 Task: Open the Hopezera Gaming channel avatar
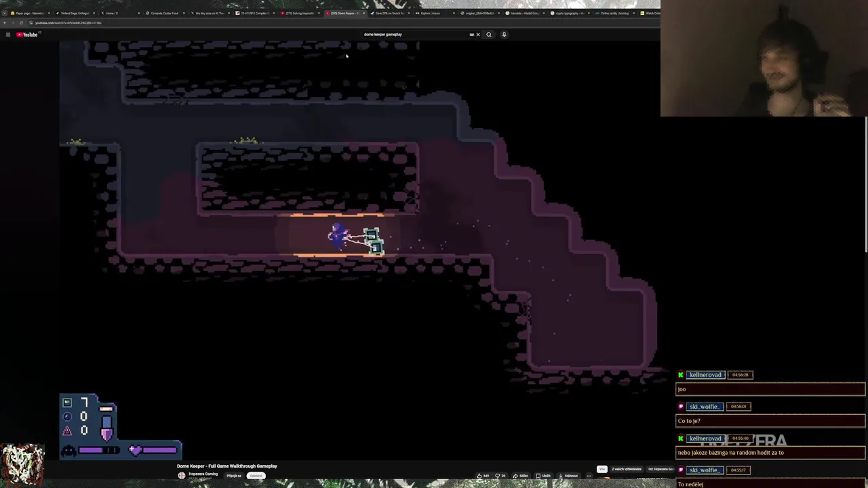pos(181,476)
